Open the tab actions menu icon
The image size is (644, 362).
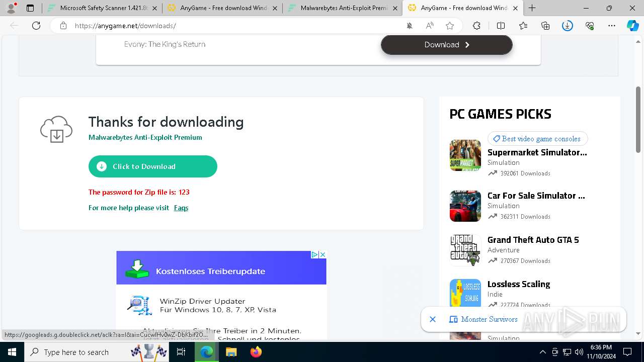30,8
